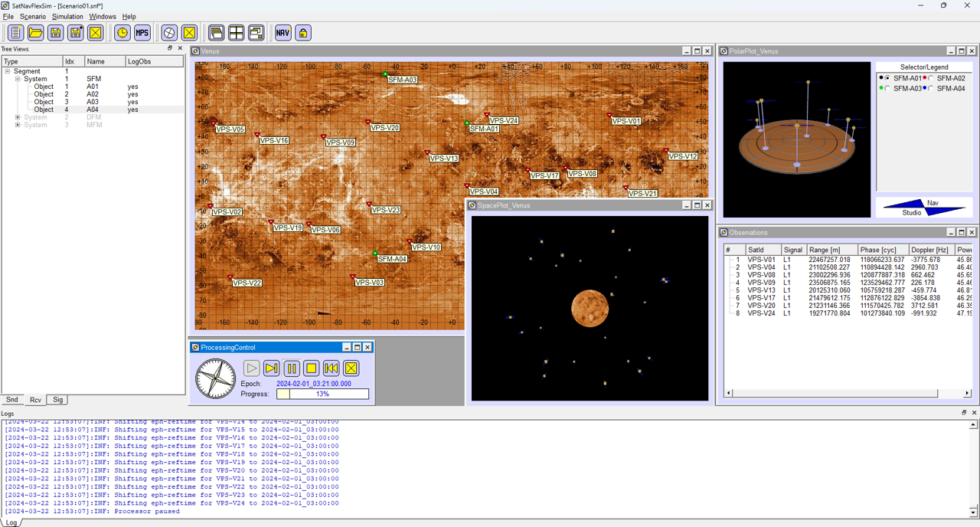Viewport: 980px width, 527px height.
Task: Click the four-pane tile windows icon
Action: 237,33
